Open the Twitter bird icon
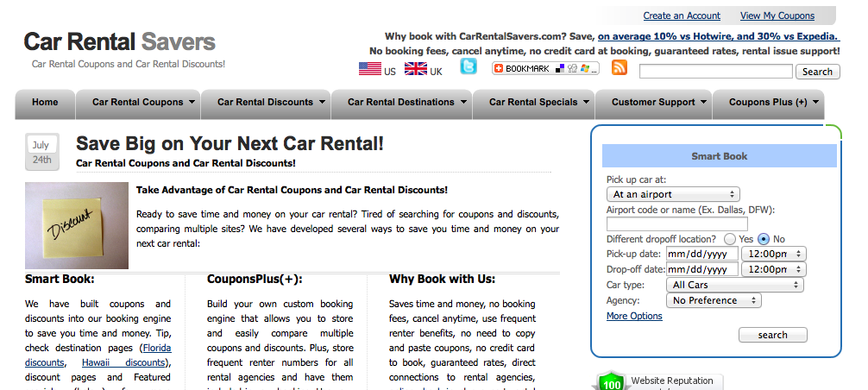The image size is (868, 390). pyautogui.click(x=469, y=67)
